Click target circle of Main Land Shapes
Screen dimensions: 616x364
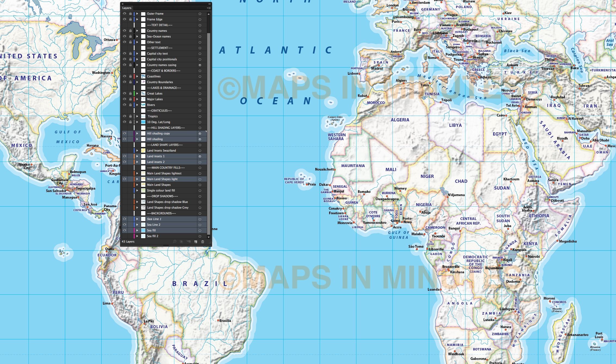pos(200,185)
